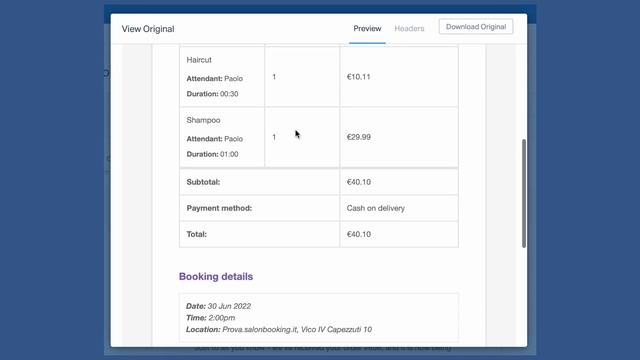The image size is (640, 360).
Task: Click the "Haircut" service name
Action: 199,60
